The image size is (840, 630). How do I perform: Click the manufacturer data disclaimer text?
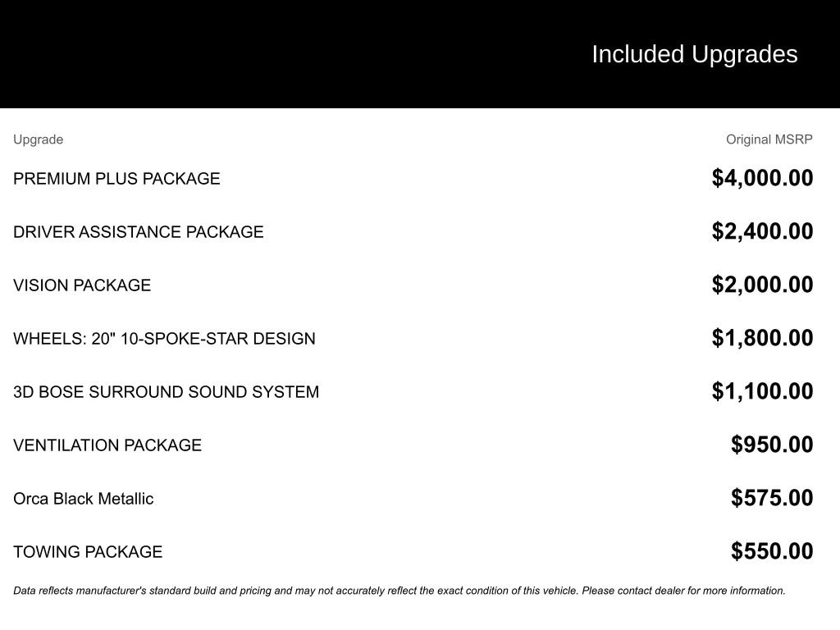[x=399, y=591]
